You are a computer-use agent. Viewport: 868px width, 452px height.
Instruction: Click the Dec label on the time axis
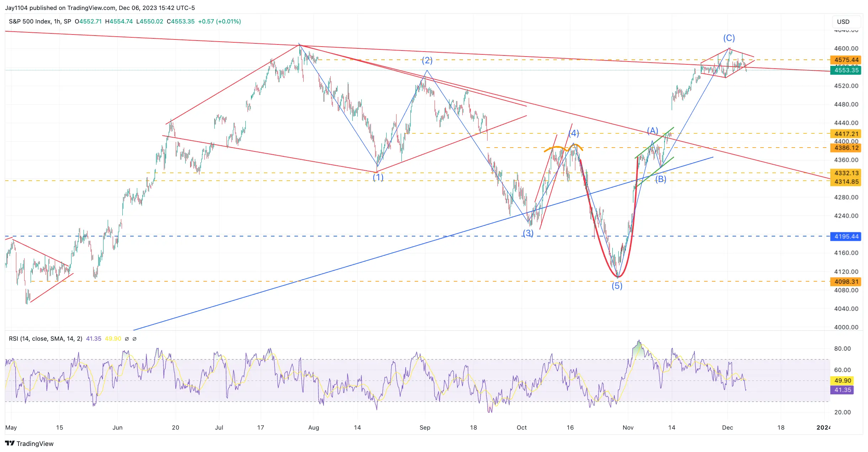click(728, 427)
